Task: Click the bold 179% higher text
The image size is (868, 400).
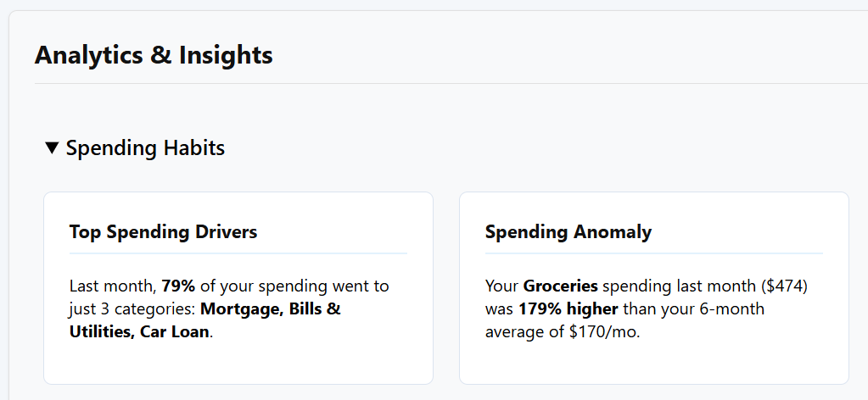Action: click(x=568, y=308)
